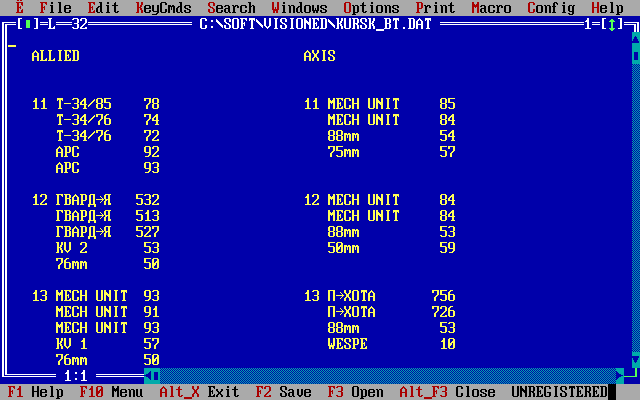Click the 50mm row text
Image resolution: width=640 pixels, height=400 pixels.
point(344,248)
